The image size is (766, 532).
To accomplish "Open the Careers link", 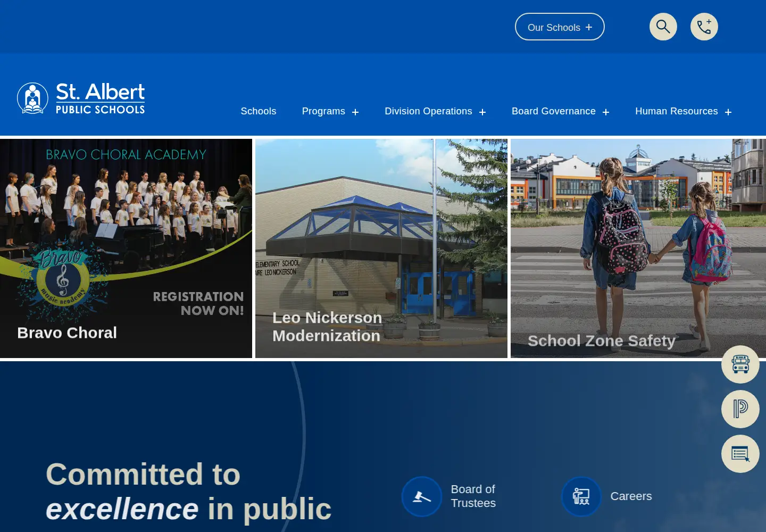I will [631, 496].
